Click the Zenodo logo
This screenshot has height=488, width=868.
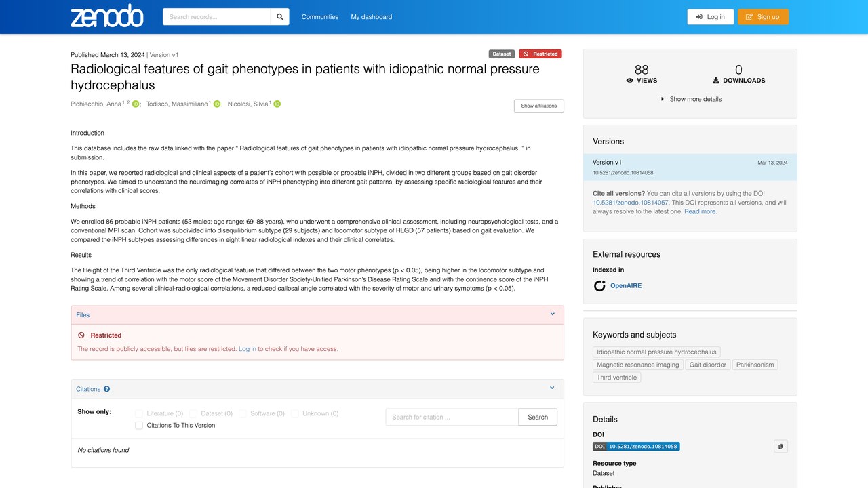click(x=107, y=16)
